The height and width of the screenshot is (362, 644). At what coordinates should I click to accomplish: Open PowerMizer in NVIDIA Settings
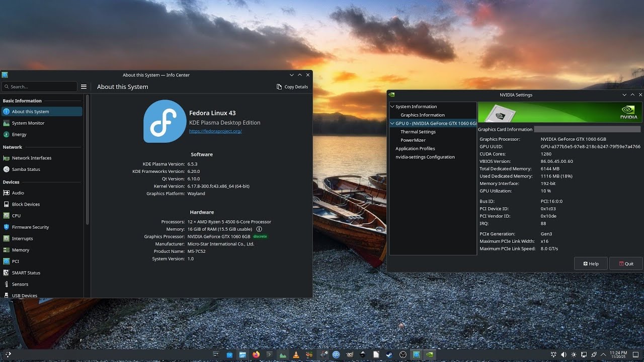(x=413, y=140)
